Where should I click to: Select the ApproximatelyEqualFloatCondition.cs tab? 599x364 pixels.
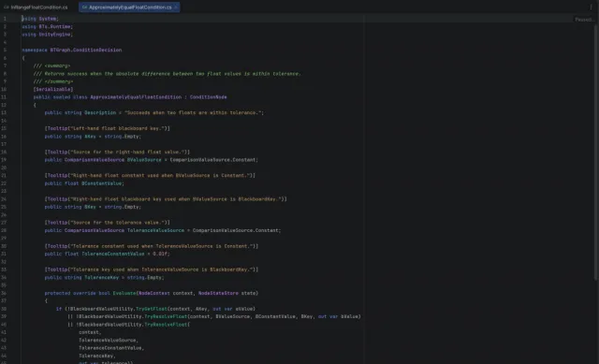pos(129,7)
